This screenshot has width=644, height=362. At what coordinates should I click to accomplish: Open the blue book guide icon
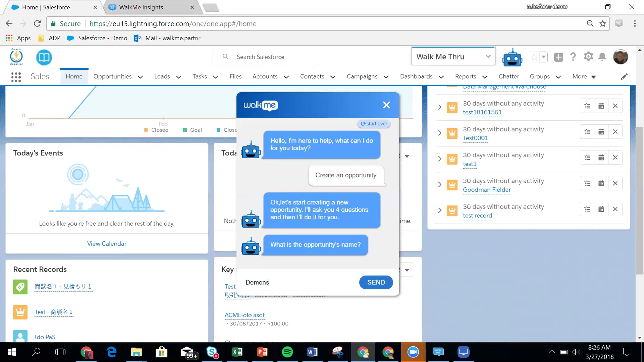(44, 57)
